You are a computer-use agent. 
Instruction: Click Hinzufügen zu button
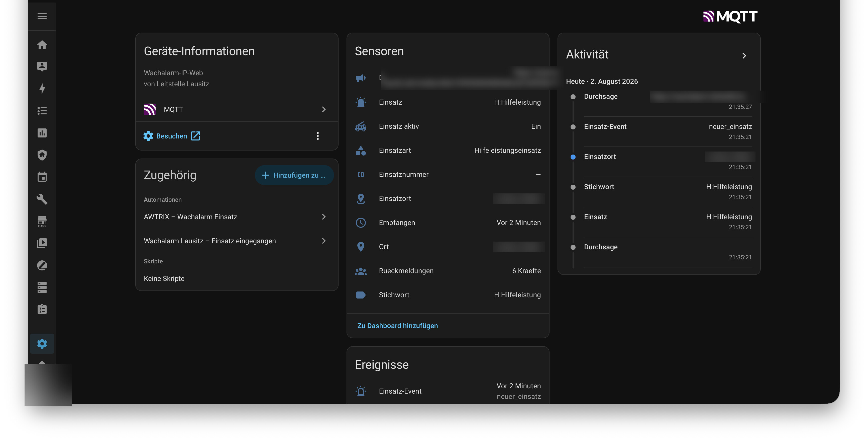(x=294, y=175)
